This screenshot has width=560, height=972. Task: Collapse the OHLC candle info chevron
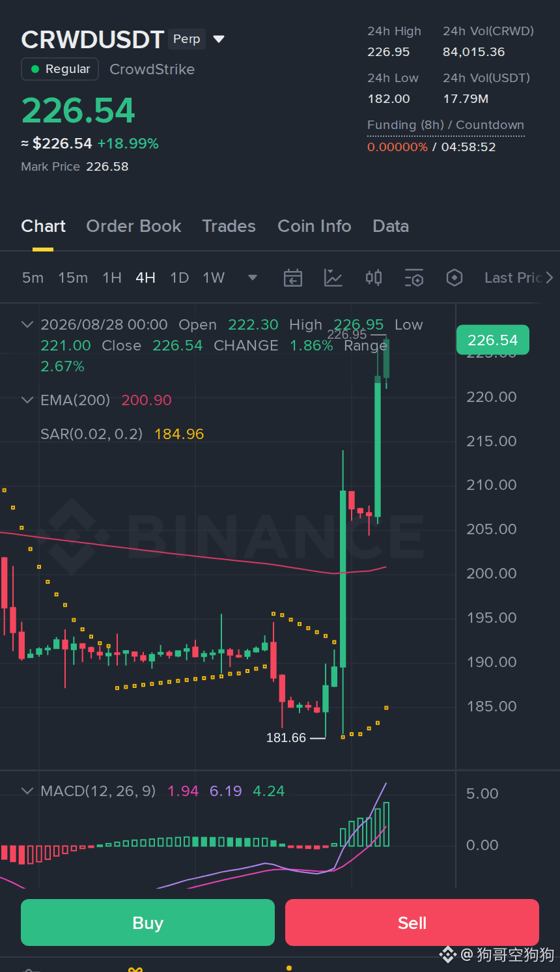27,324
